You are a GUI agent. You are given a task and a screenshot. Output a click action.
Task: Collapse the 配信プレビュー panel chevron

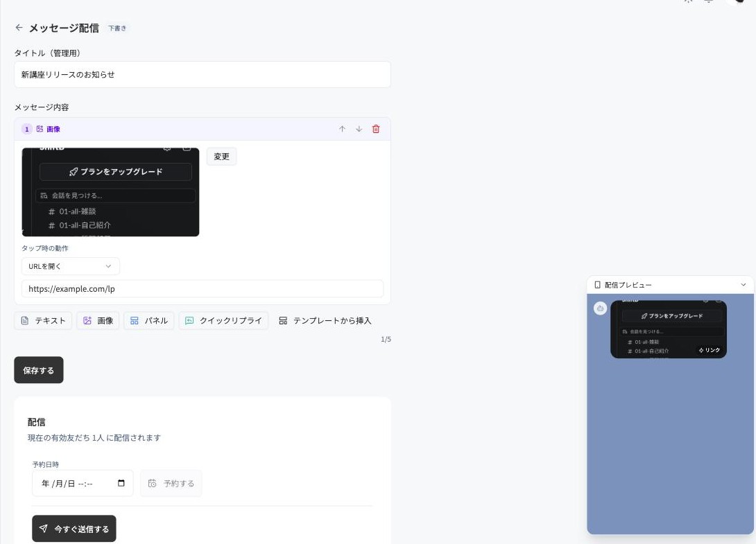743,285
